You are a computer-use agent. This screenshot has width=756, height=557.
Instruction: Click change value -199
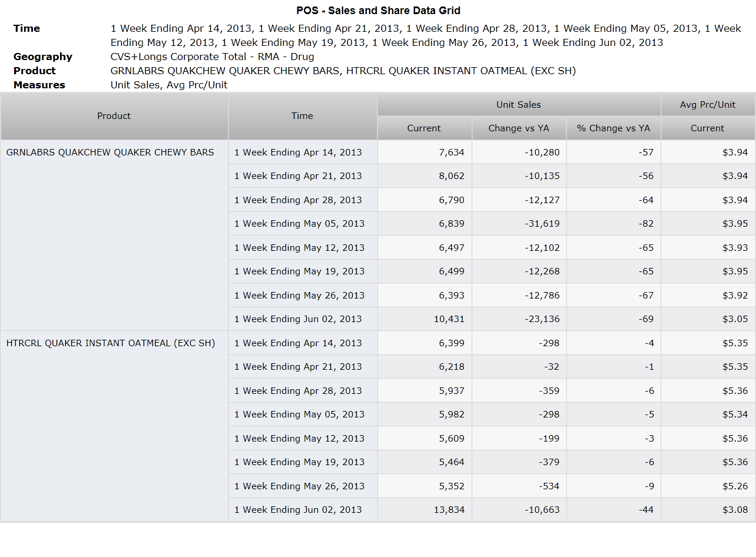[x=519, y=438]
